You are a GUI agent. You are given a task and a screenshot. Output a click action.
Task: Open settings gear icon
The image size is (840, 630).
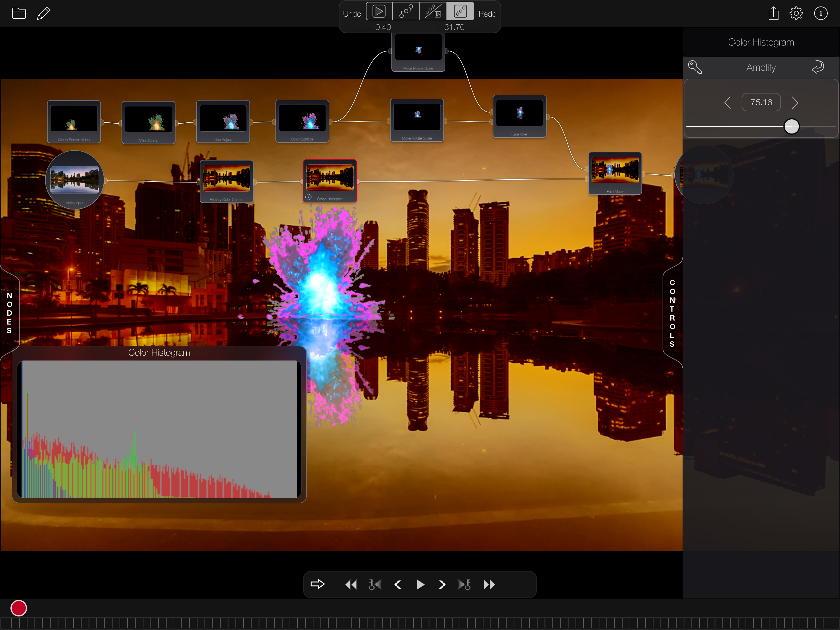796,14
